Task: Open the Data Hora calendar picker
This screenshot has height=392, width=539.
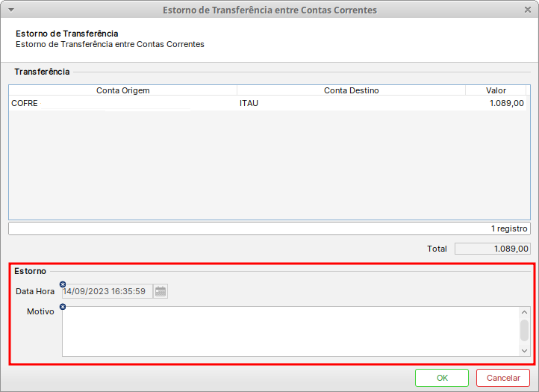Action: point(161,291)
